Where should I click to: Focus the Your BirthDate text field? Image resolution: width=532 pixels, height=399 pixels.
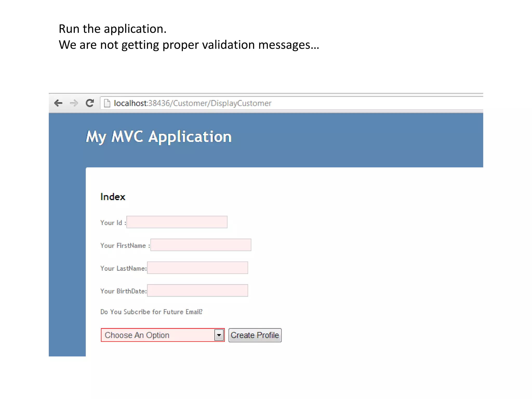(x=197, y=291)
